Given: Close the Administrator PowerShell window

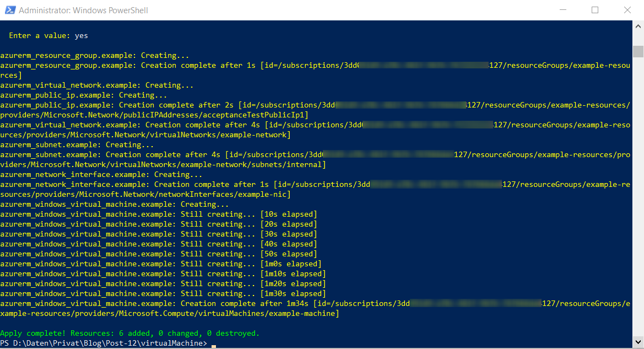Looking at the screenshot, I should coord(627,10).
